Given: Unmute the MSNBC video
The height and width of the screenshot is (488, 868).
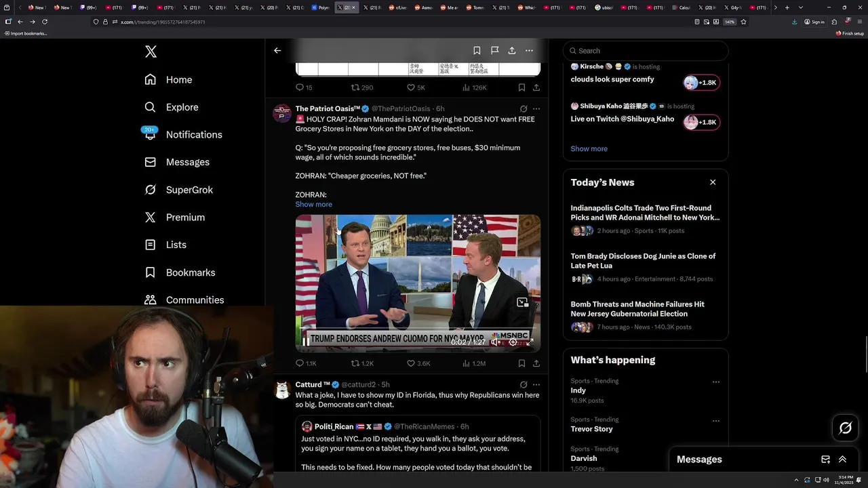Looking at the screenshot, I should click(496, 342).
